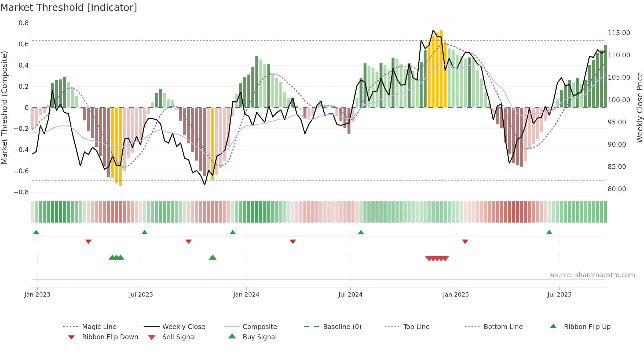Click the −0.8 left axis tick label

[21, 192]
